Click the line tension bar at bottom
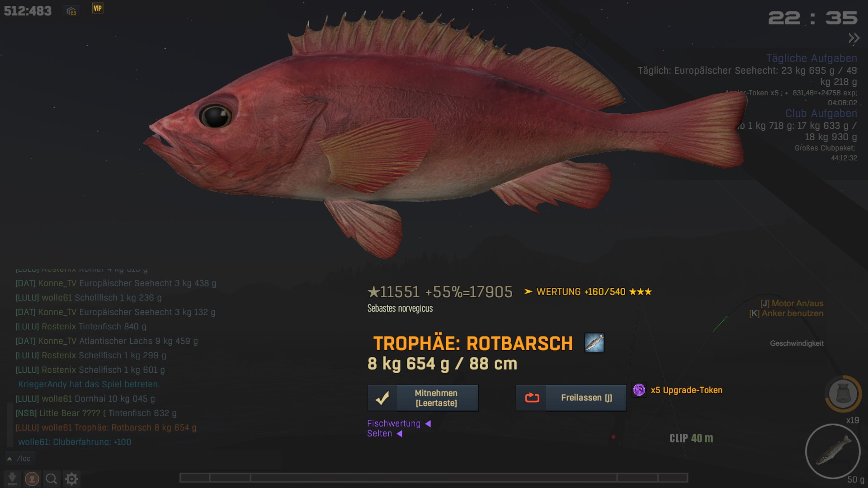This screenshot has width=868, height=488. [x=434, y=478]
